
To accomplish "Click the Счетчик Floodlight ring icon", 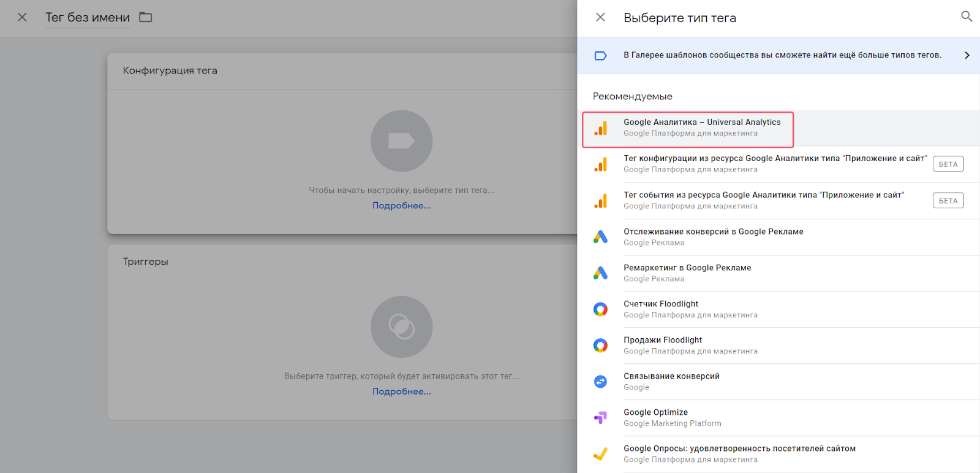I will [600, 309].
